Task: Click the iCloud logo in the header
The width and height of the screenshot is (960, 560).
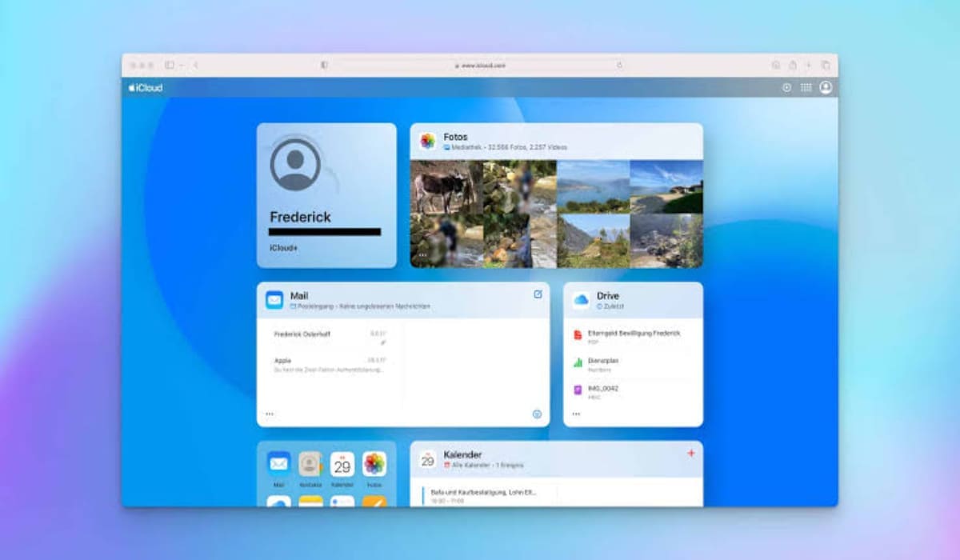Action: click(145, 87)
